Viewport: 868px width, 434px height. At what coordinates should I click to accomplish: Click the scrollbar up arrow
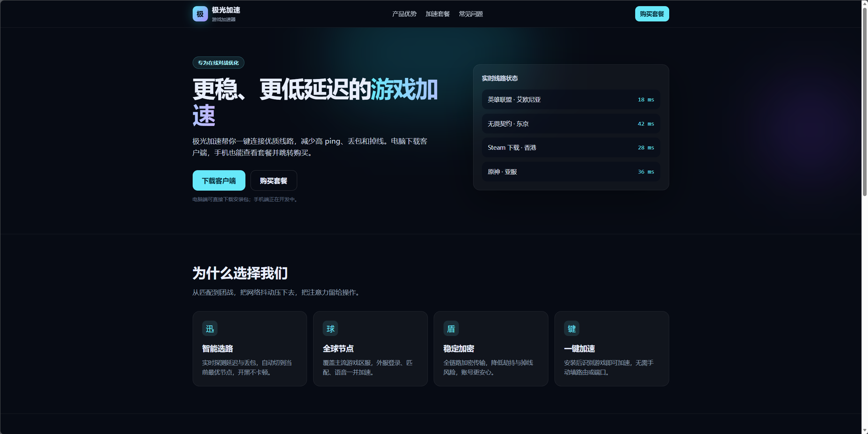point(865,3)
